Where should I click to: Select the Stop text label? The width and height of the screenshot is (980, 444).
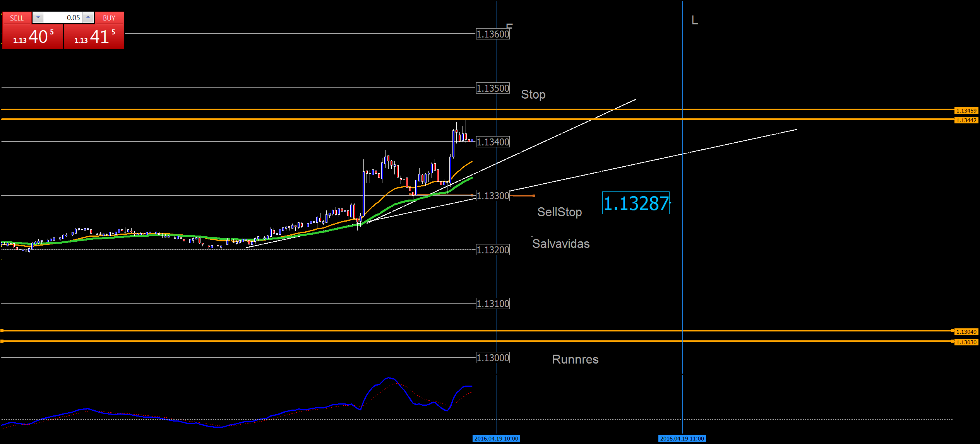pos(533,94)
